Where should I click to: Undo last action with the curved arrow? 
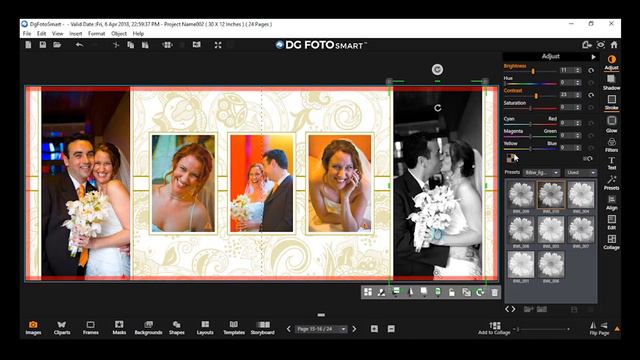coord(79,45)
